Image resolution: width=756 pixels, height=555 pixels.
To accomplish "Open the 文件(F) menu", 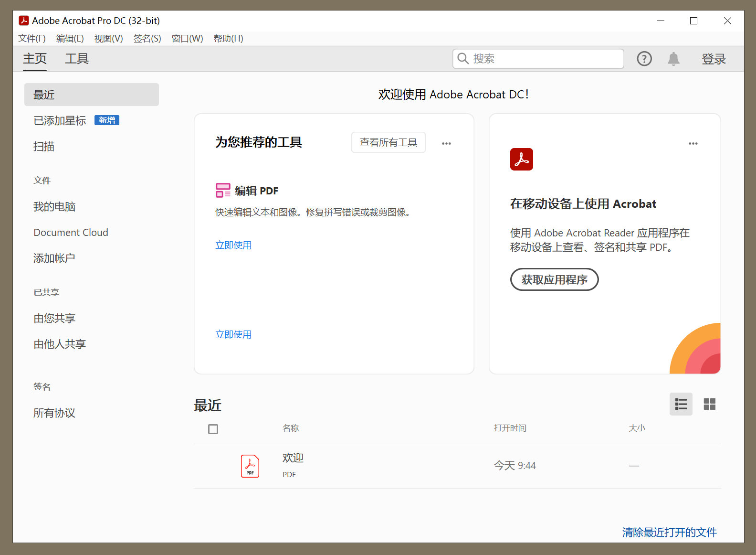I will [32, 39].
